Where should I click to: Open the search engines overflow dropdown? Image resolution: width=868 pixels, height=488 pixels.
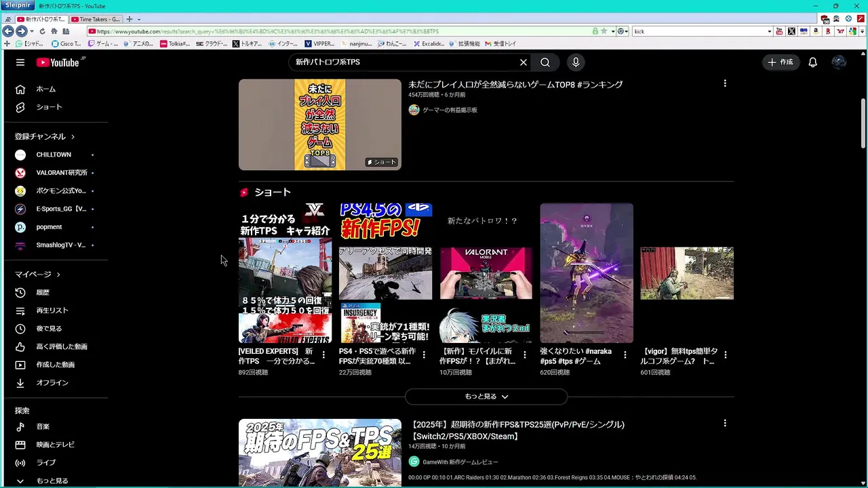tap(861, 31)
